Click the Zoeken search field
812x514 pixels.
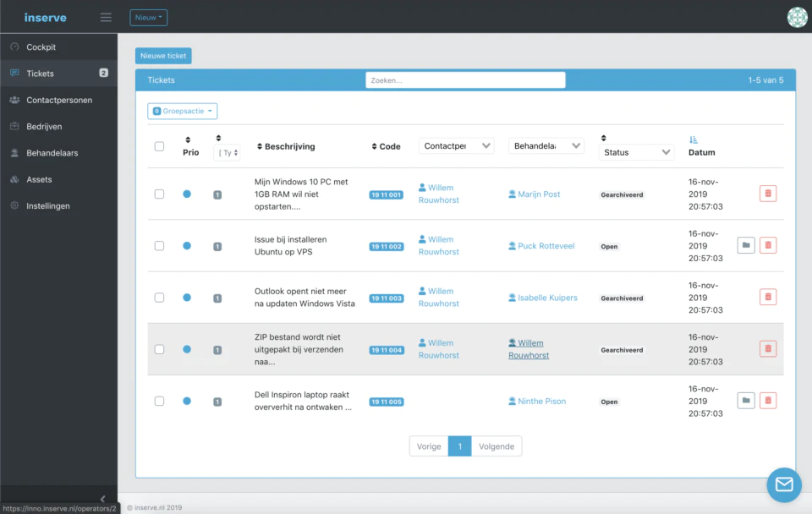pos(465,80)
